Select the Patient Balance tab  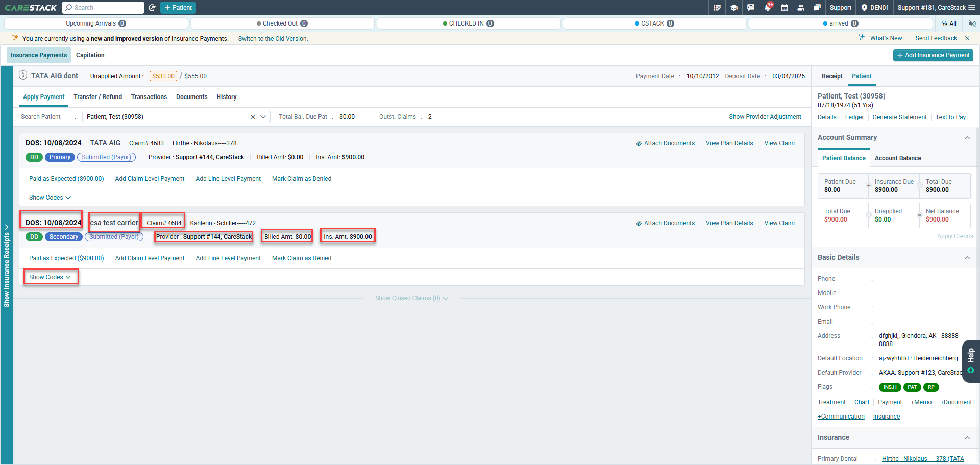[x=844, y=158]
